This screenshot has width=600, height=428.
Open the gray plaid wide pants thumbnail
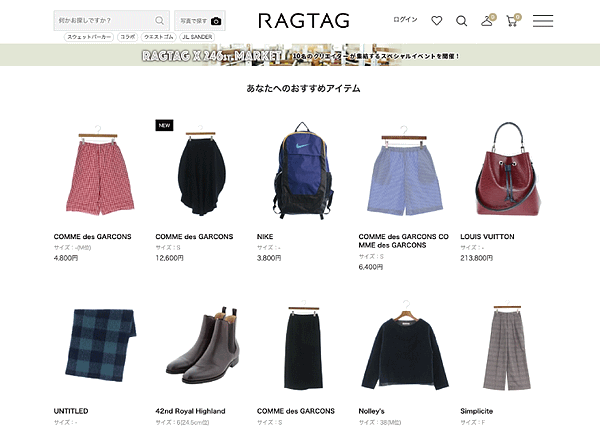[x=507, y=346]
